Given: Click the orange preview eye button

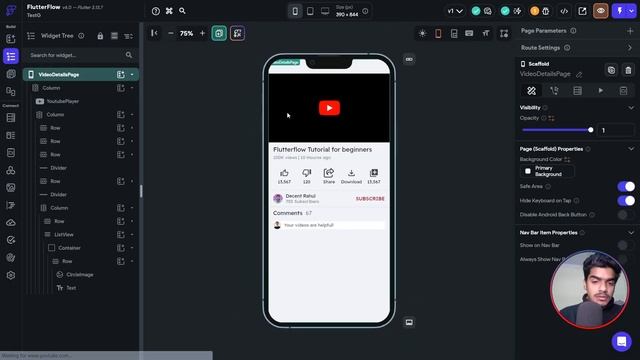Looking at the screenshot, I should tap(600, 11).
